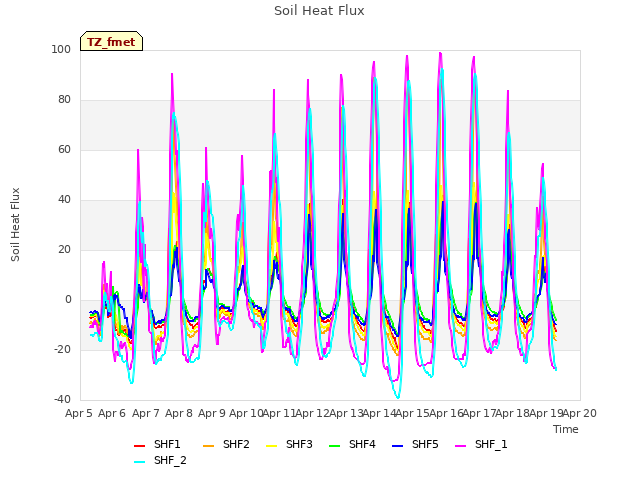Viewport: 640px width, 480px height.
Task: Click the Apr 19 x-axis tick label
Action: [546, 413]
